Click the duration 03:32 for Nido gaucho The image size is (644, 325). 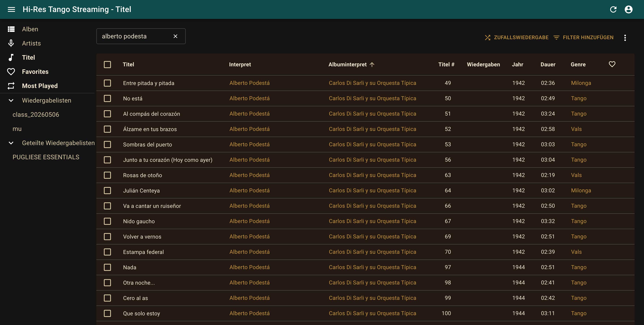[548, 221]
